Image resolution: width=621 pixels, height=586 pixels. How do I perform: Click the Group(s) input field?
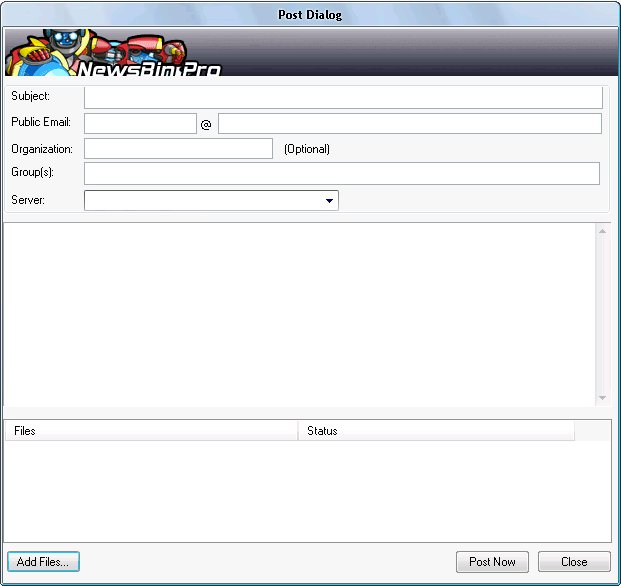[342, 173]
